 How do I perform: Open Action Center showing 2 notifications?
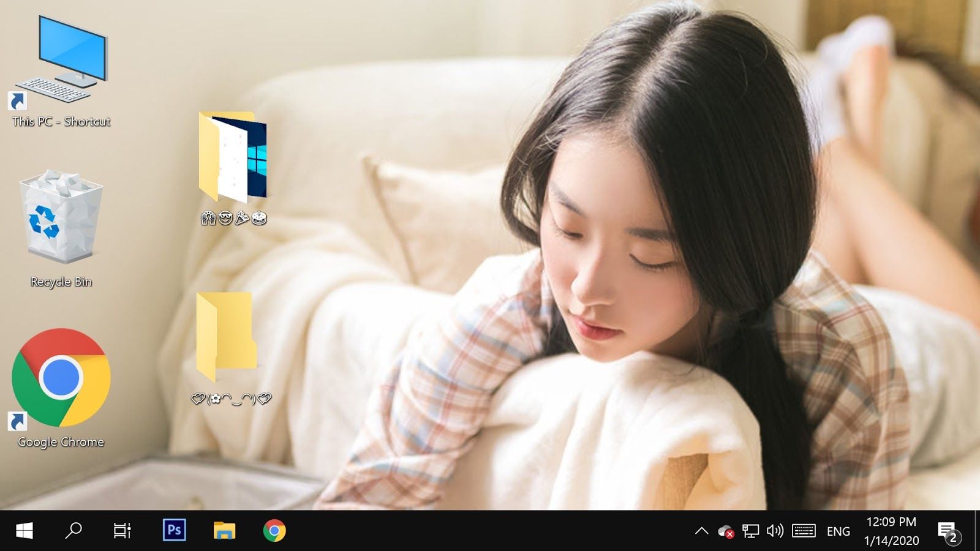tap(946, 530)
